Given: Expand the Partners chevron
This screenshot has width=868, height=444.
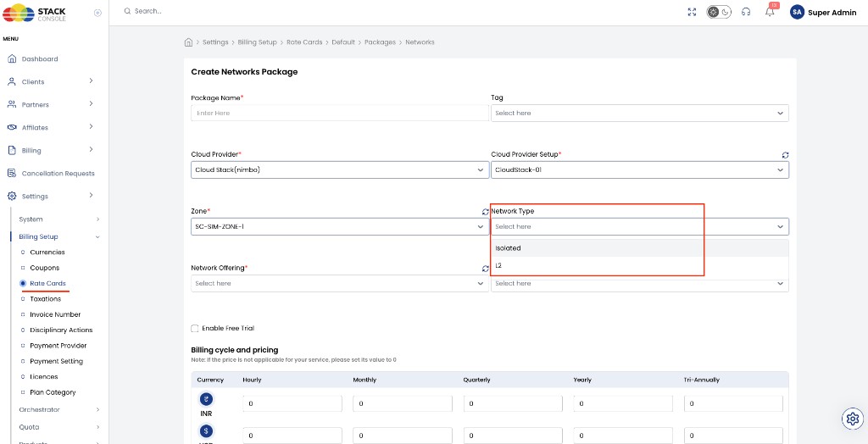Looking at the screenshot, I should (91, 103).
